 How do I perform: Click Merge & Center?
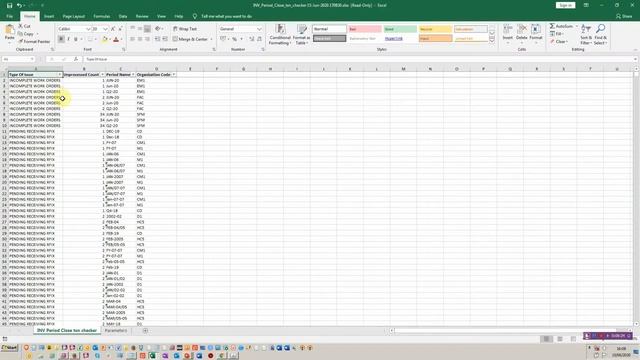[190, 39]
